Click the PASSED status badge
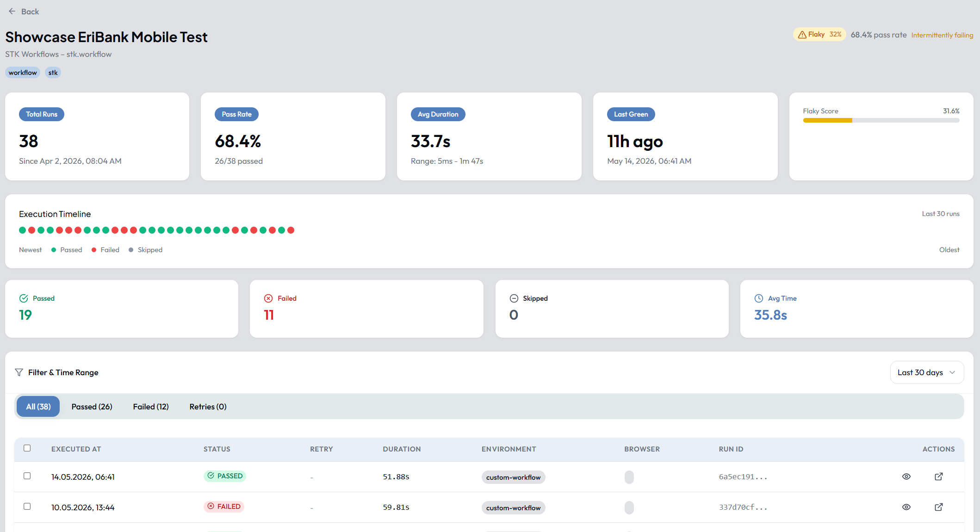The image size is (980, 532). pyautogui.click(x=224, y=476)
